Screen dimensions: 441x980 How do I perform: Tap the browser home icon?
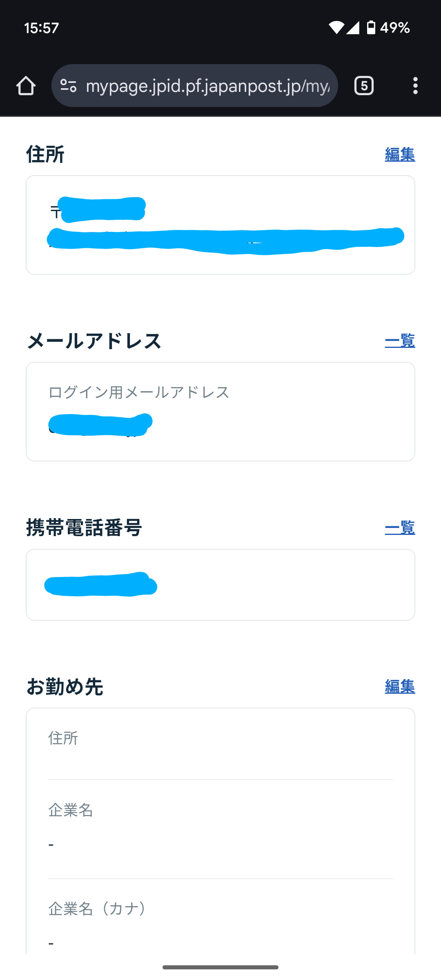[26, 86]
